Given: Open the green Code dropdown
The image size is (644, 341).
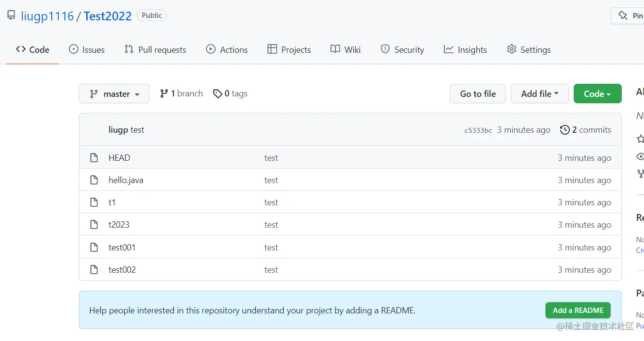Looking at the screenshot, I should (x=597, y=93).
